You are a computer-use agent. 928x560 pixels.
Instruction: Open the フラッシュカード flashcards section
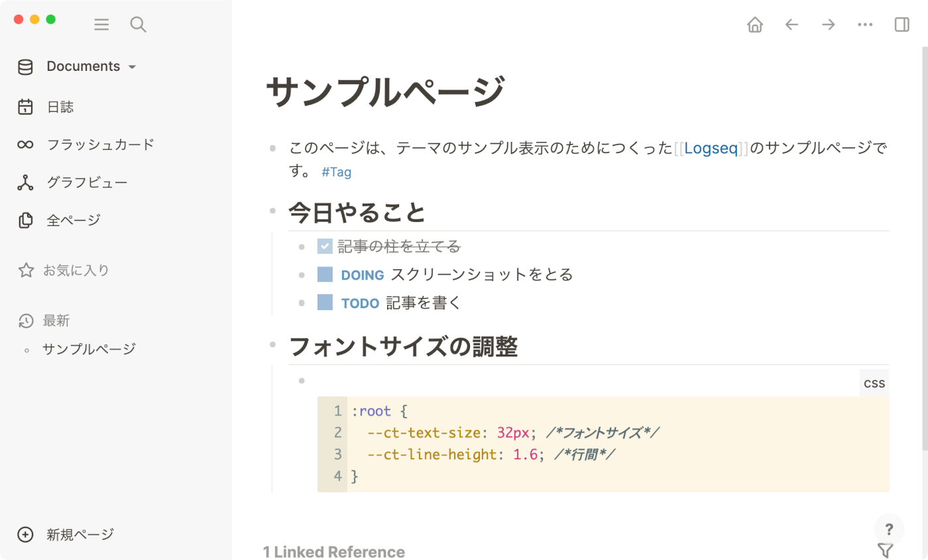(x=99, y=144)
